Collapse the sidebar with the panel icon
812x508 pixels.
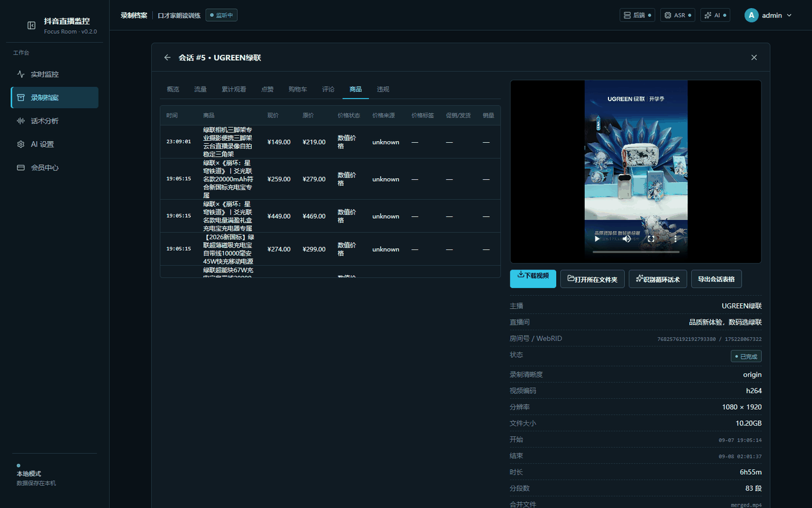(31, 26)
